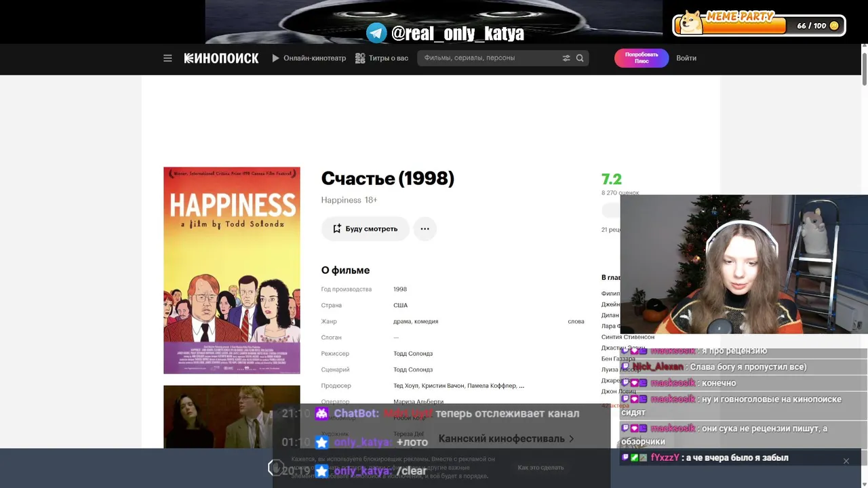Click the Войти login link
The height and width of the screenshot is (488, 868).
[686, 58]
